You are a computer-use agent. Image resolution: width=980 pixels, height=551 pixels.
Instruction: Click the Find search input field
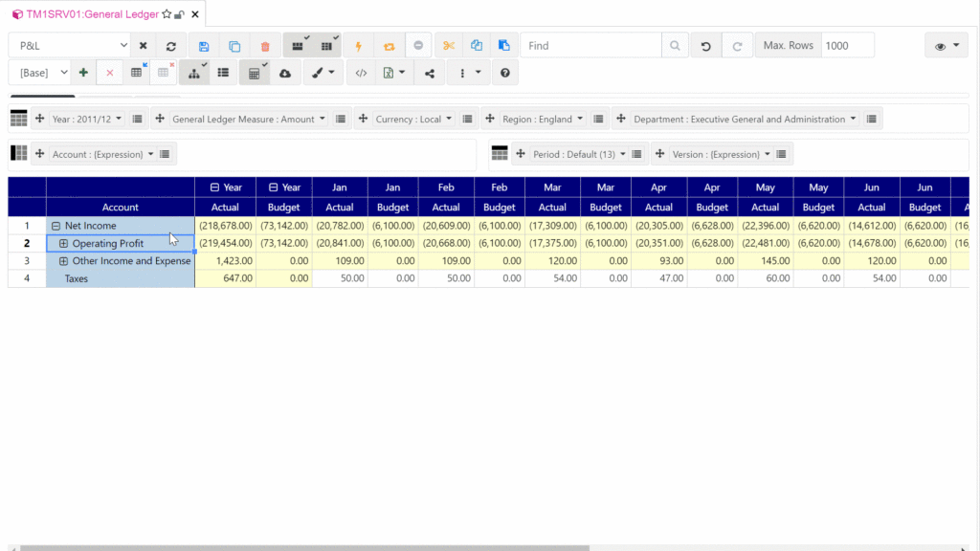[x=590, y=46]
